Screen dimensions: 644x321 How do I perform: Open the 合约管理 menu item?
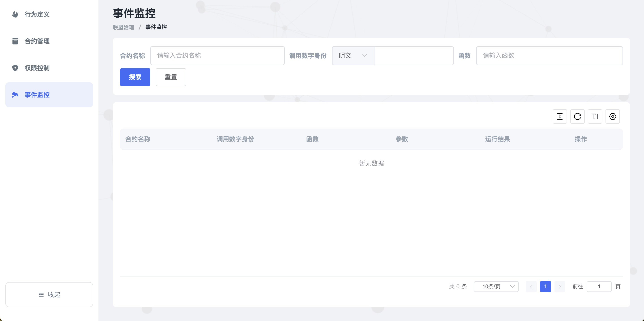(37, 41)
